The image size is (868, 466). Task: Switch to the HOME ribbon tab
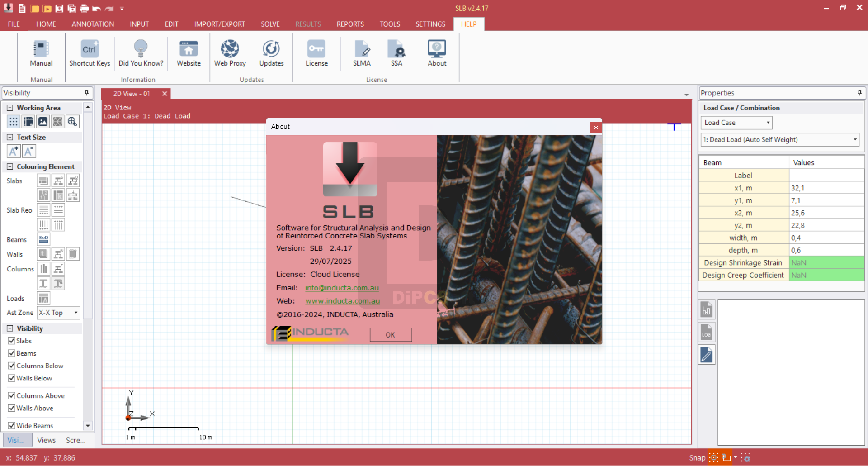(x=46, y=24)
